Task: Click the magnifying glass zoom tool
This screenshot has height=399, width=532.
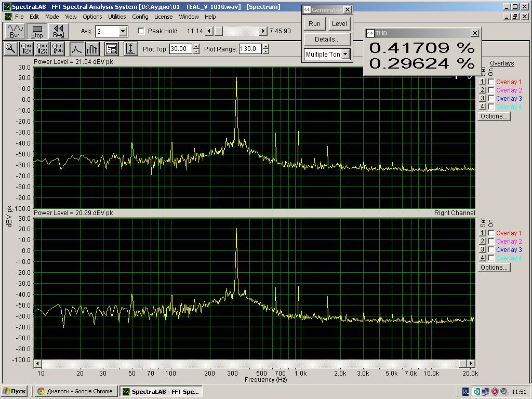Action: pos(10,49)
